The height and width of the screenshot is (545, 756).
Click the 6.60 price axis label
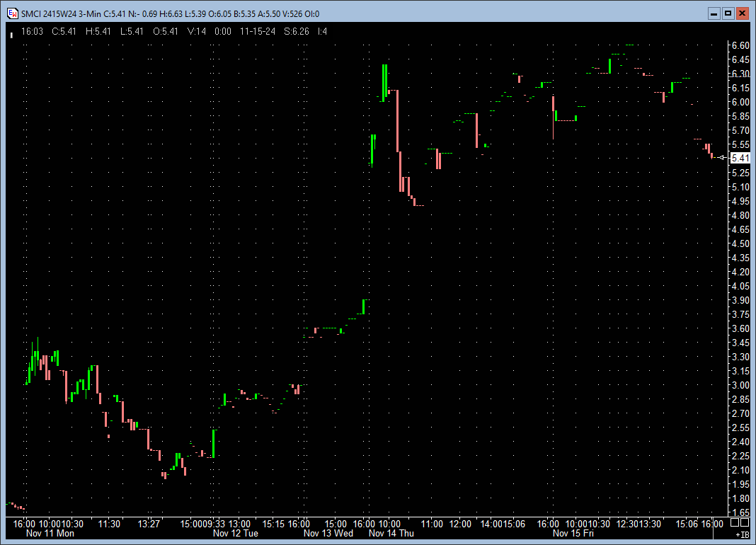click(x=740, y=45)
